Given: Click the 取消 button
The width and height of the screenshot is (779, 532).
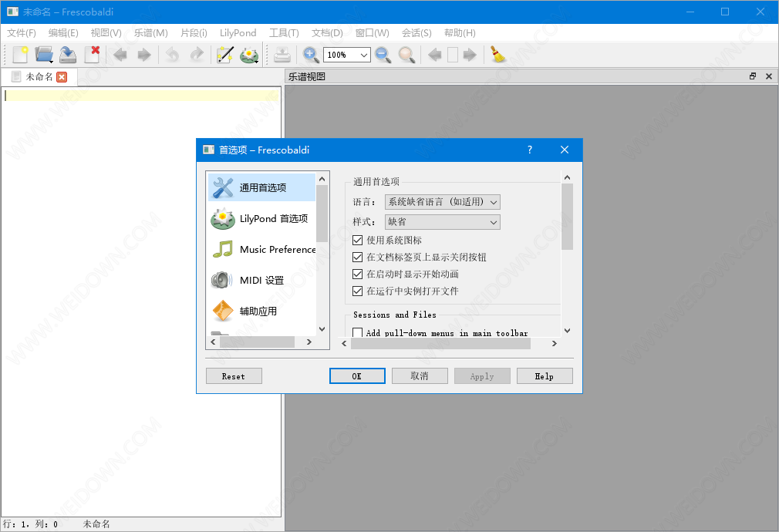Looking at the screenshot, I should 420,376.
